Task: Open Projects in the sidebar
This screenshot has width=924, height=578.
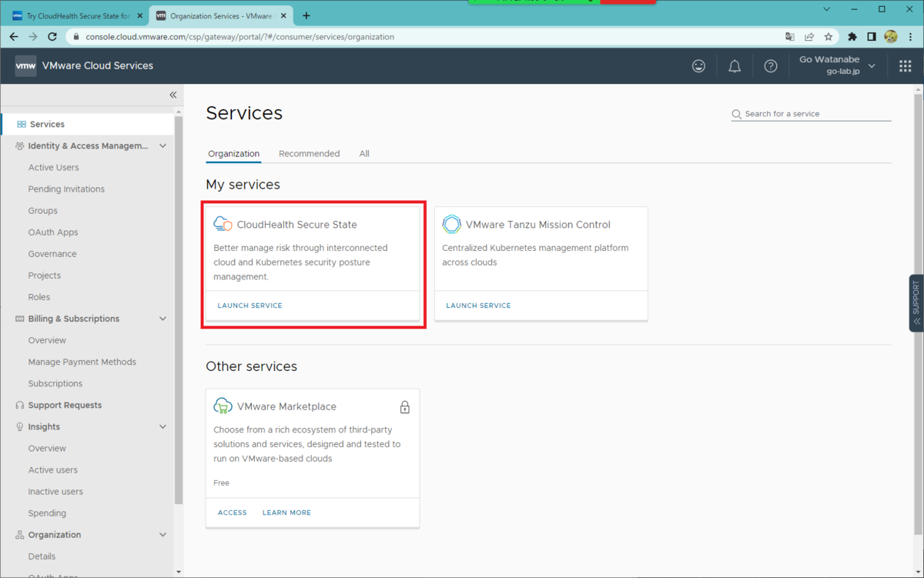Action: (45, 276)
